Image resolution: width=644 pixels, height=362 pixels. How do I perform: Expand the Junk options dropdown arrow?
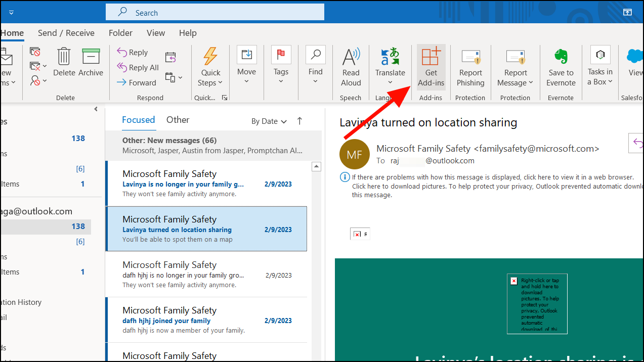point(45,81)
